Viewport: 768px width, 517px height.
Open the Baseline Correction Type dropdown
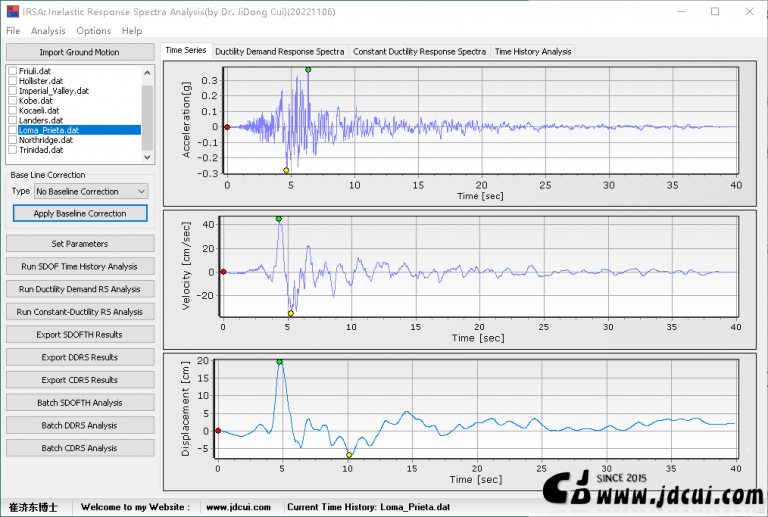(90, 191)
